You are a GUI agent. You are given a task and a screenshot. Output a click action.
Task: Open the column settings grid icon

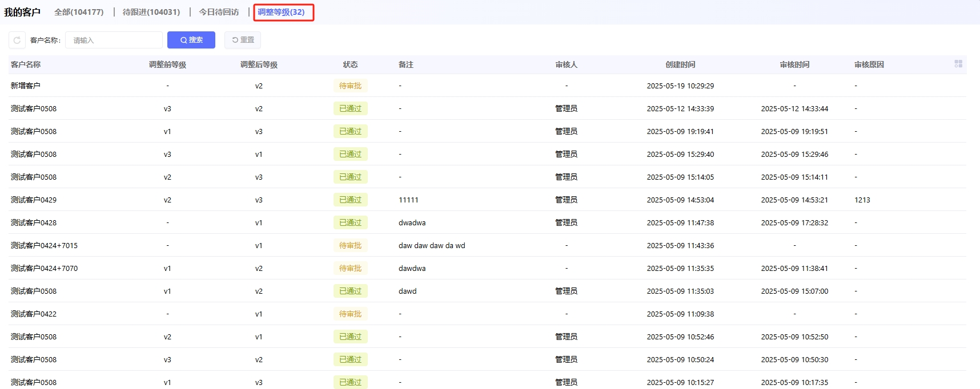click(x=958, y=64)
